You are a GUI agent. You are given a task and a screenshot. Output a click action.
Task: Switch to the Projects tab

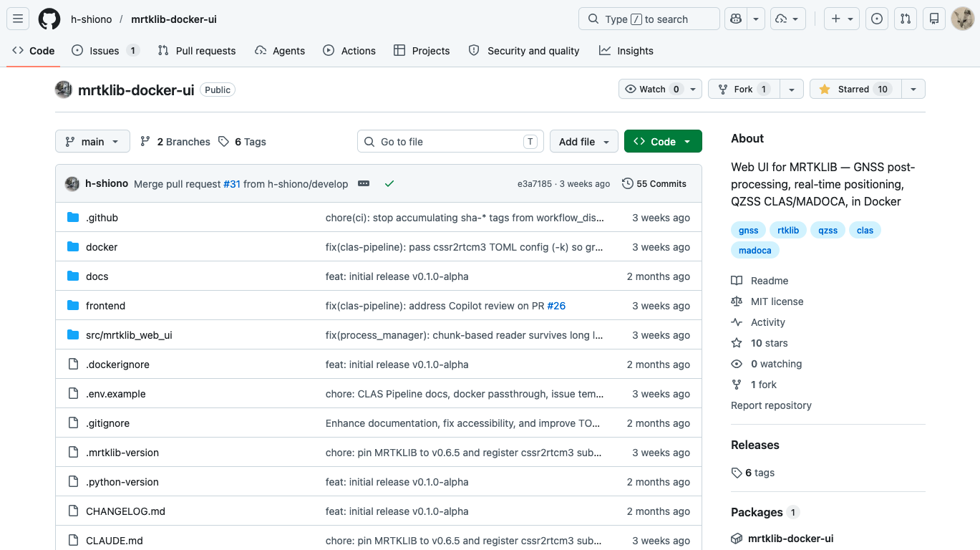tap(422, 51)
